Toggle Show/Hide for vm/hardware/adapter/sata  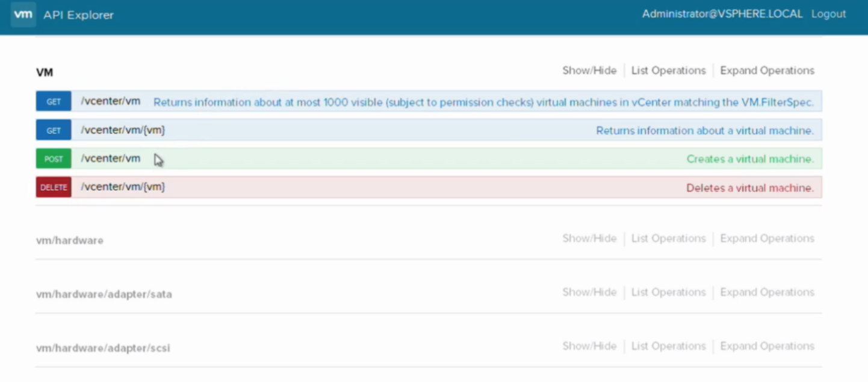589,292
